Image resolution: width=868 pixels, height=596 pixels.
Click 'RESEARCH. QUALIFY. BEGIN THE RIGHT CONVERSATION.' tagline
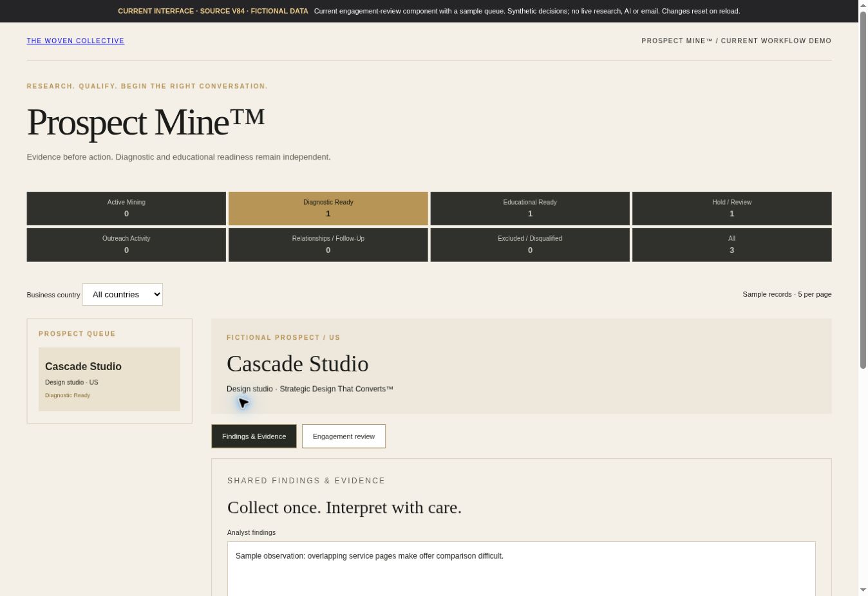[147, 86]
